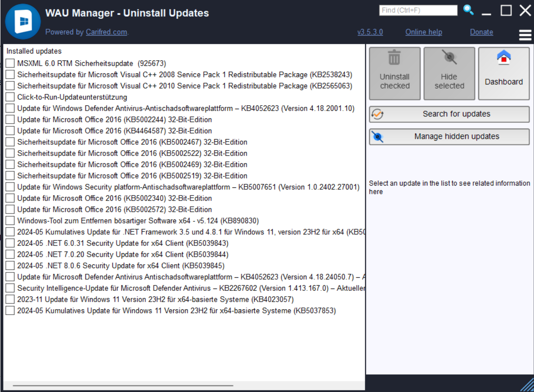
Task: Click the horizontal scrollbar under the list
Action: 123,385
